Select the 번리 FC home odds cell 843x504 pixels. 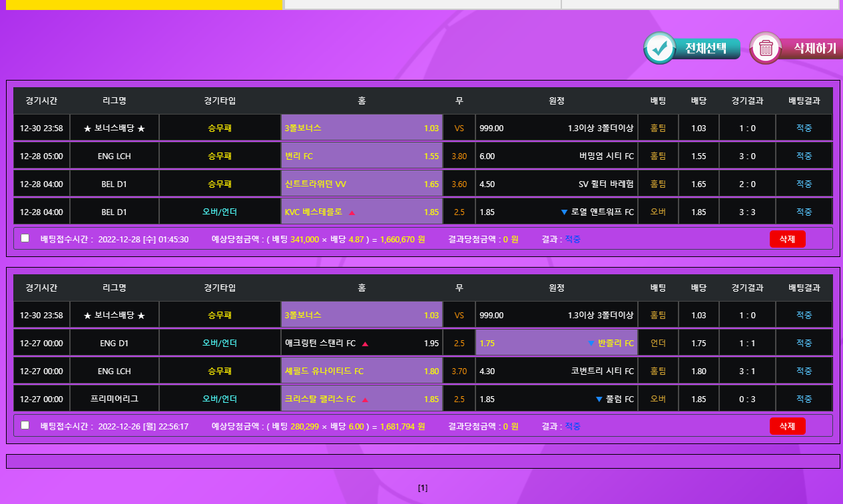point(362,156)
